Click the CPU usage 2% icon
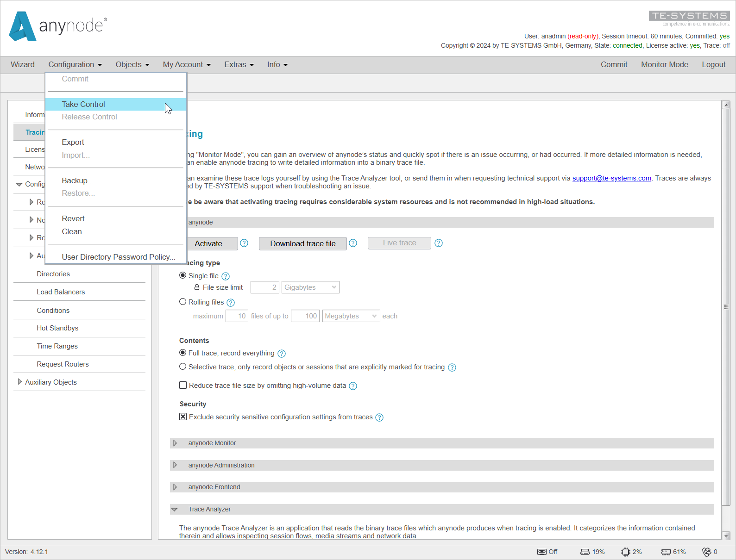The image size is (736, 560). coord(626,552)
